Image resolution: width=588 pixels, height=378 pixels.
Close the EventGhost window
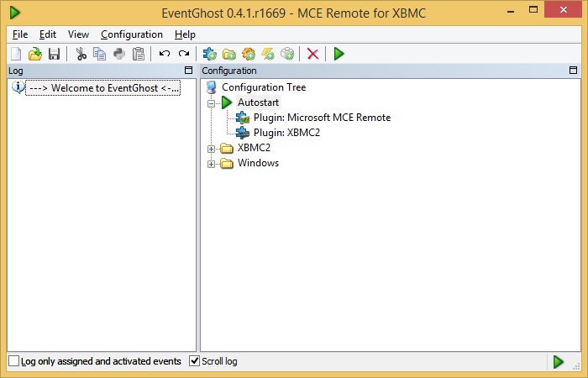(563, 10)
